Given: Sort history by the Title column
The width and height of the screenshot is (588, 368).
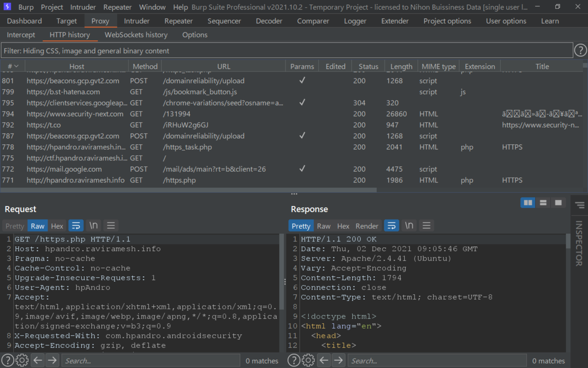Looking at the screenshot, I should [x=542, y=66].
